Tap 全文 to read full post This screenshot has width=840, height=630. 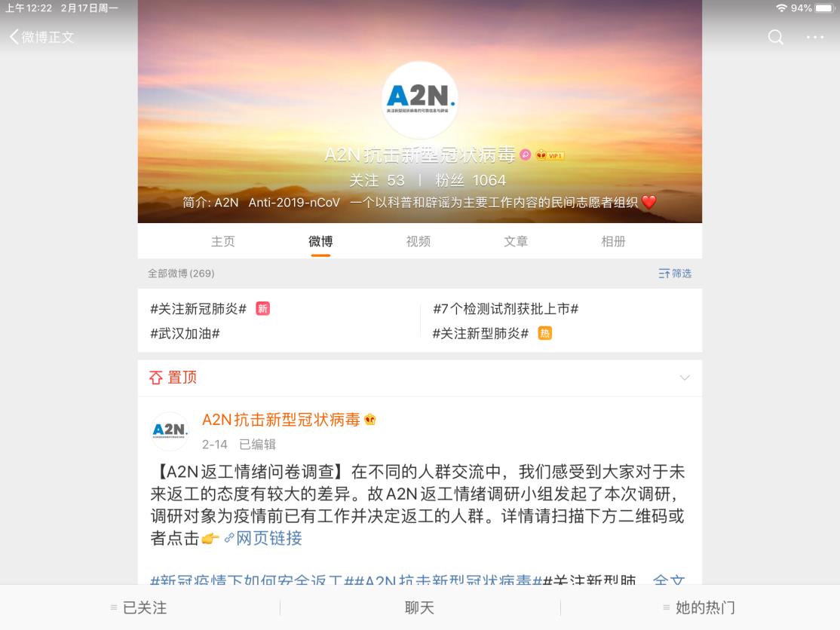[669, 580]
